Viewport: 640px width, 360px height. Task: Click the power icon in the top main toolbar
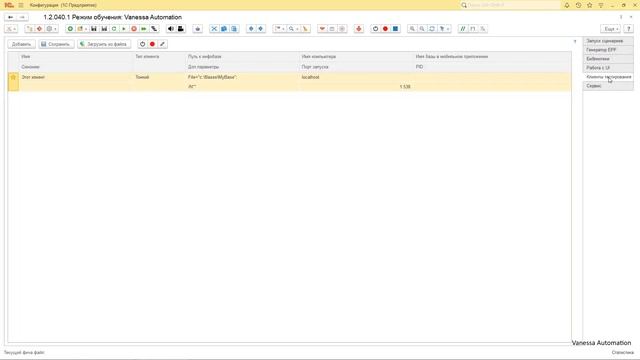pos(376,29)
